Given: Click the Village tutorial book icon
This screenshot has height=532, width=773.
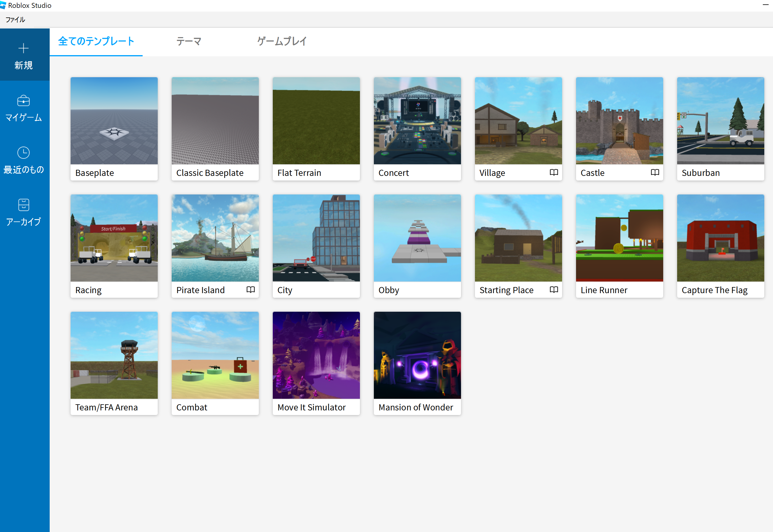Looking at the screenshot, I should point(554,172).
